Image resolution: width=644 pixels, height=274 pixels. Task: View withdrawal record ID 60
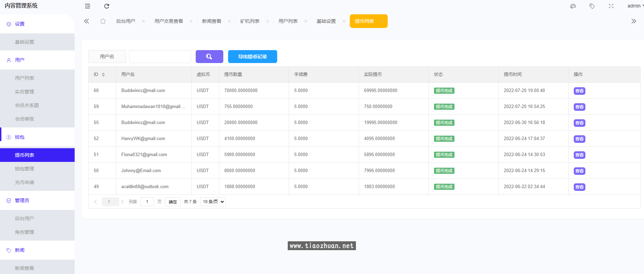click(580, 91)
